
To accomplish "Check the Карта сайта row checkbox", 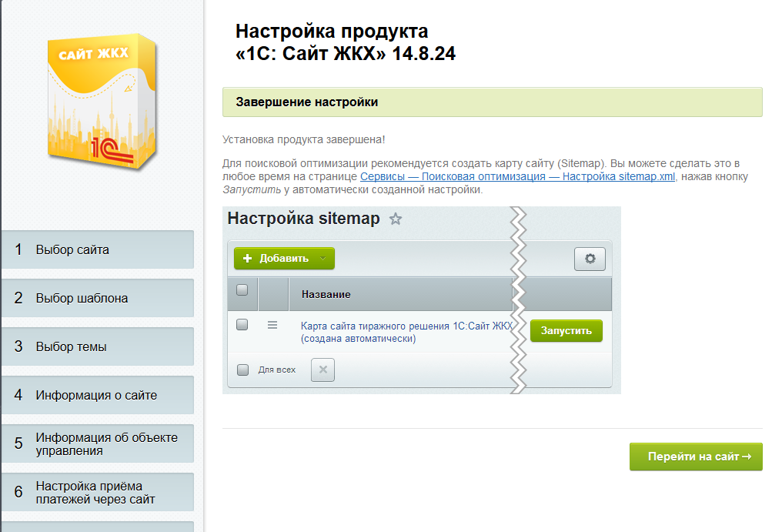I will [x=242, y=325].
